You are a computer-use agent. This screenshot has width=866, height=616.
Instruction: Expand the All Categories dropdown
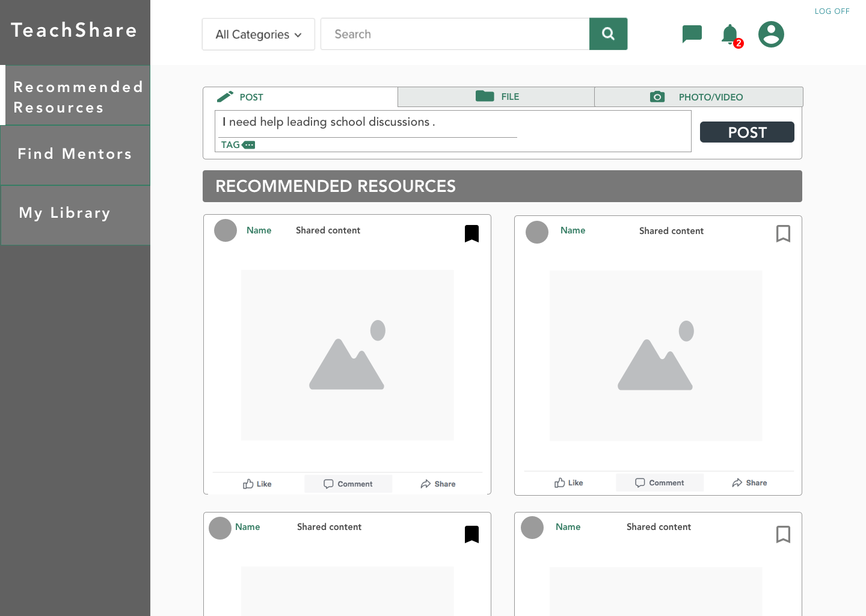tap(258, 34)
